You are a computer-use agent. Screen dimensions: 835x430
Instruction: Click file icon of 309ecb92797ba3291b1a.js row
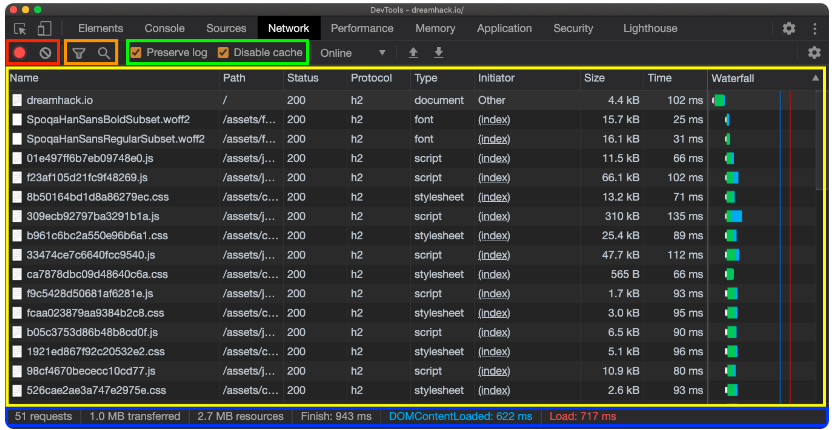(x=18, y=216)
